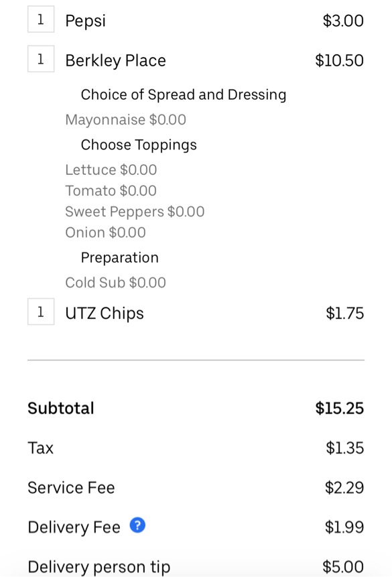Open the Pepsi item details
The height and width of the screenshot is (577, 392).
(86, 21)
